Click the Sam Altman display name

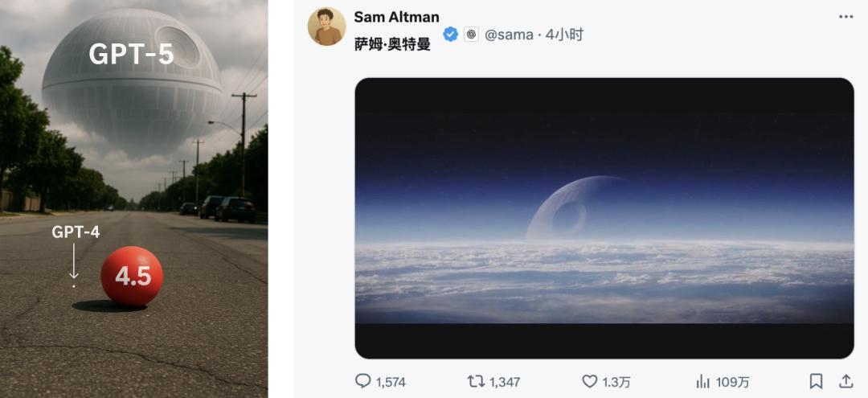(x=396, y=17)
